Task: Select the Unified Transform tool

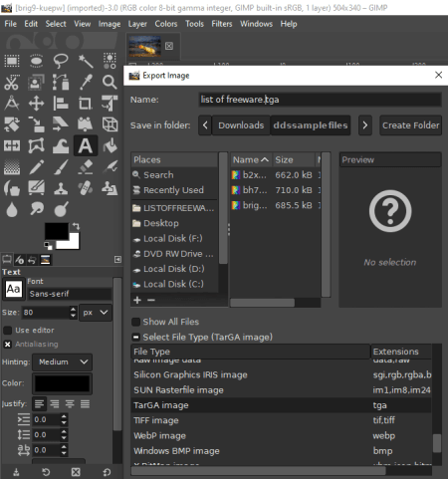Action: tap(110, 104)
